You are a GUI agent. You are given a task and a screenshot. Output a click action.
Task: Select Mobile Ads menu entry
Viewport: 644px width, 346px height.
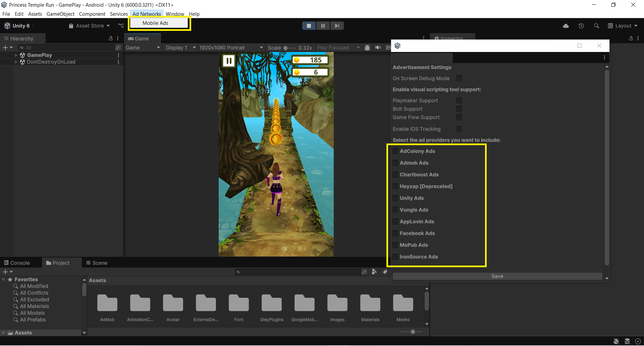pyautogui.click(x=155, y=23)
